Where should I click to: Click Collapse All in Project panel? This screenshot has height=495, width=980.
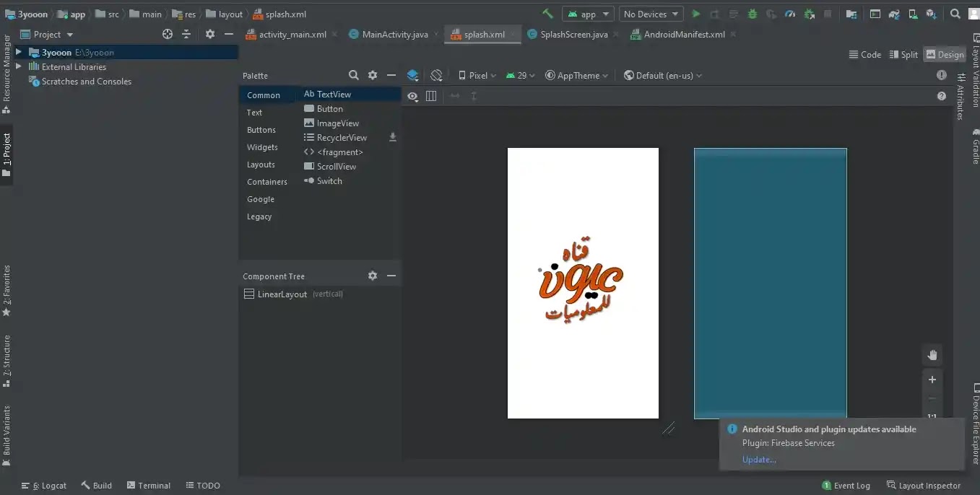point(186,34)
